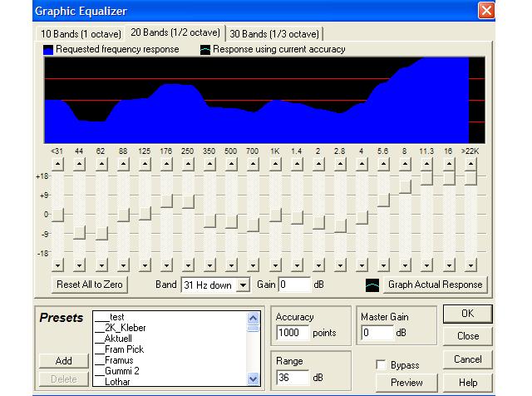Click the up arrow above the 500 band slider
This screenshot has height=396, width=532.
tap(231, 165)
